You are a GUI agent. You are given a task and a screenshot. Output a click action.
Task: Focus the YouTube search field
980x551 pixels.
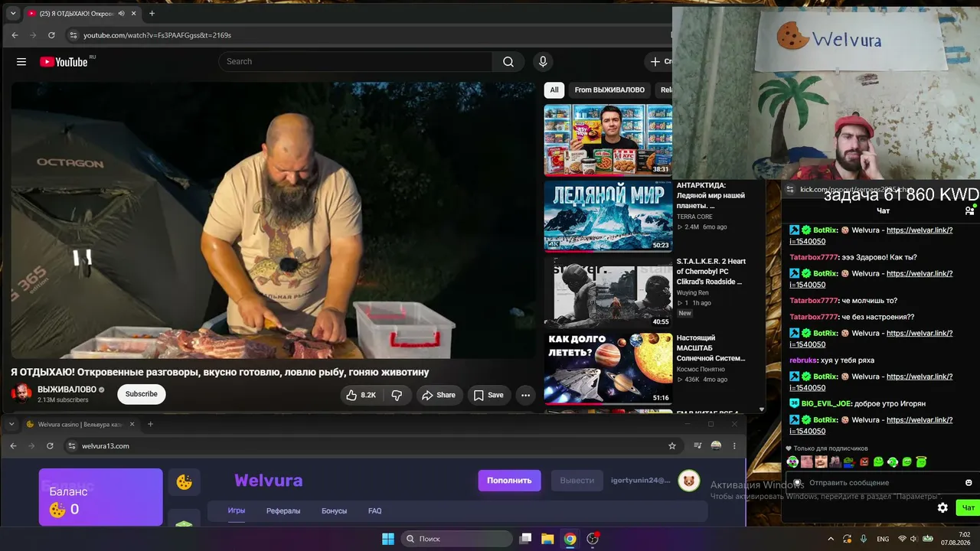(356, 61)
